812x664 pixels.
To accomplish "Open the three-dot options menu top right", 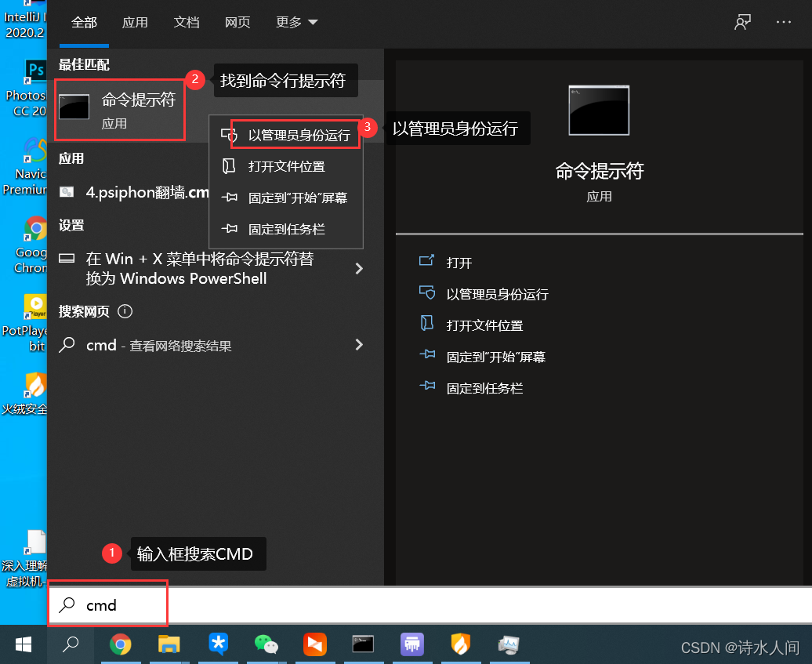I will (x=783, y=22).
